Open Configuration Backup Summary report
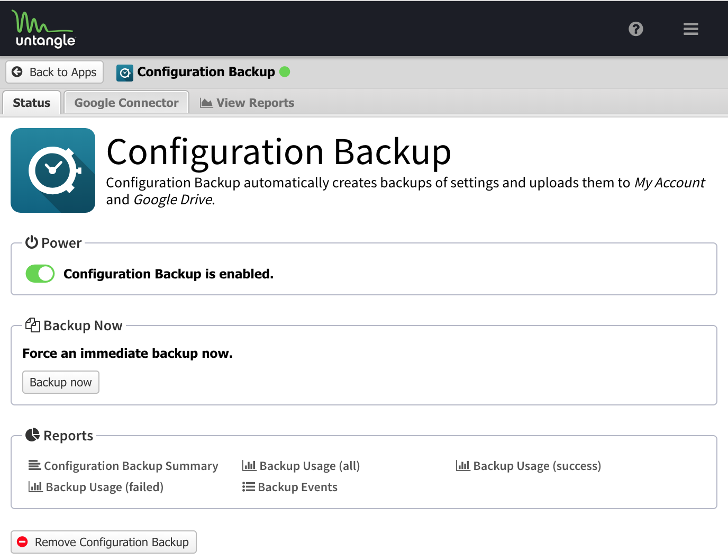Screen dimensions: 728x560 tap(123, 466)
